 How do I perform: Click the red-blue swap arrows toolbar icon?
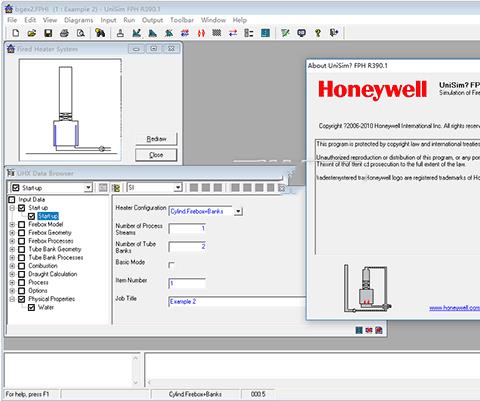(233, 33)
